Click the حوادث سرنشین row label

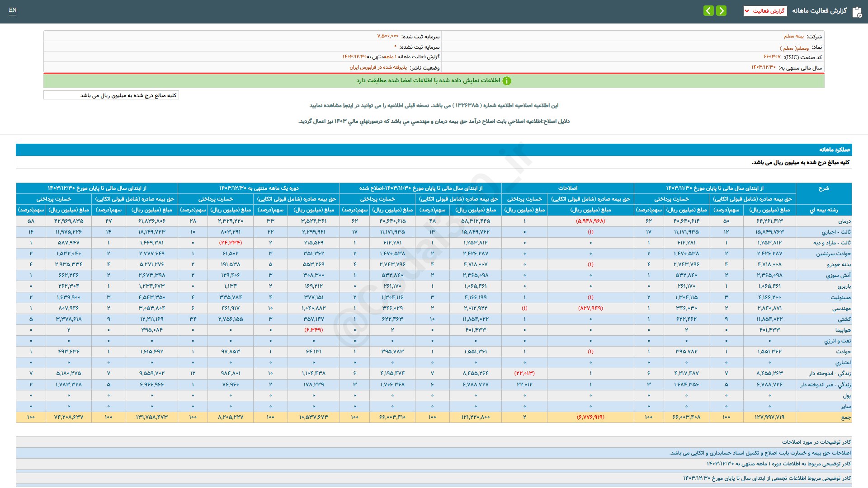[833, 253]
